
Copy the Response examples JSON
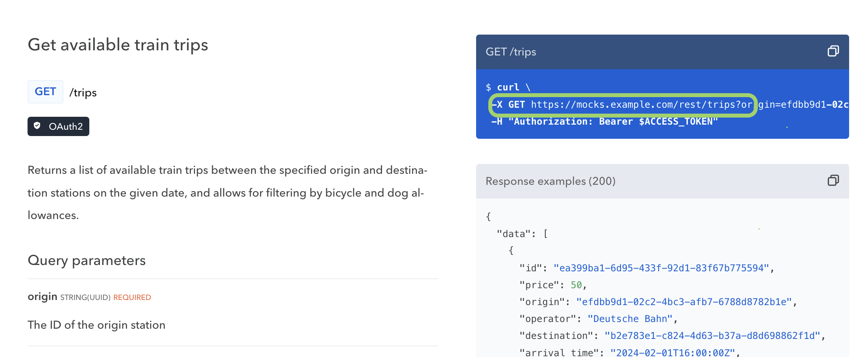point(833,180)
